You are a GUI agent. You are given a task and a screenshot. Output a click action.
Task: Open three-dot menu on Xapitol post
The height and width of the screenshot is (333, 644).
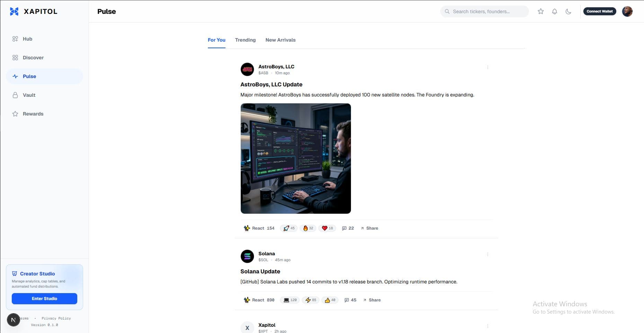pos(487,326)
